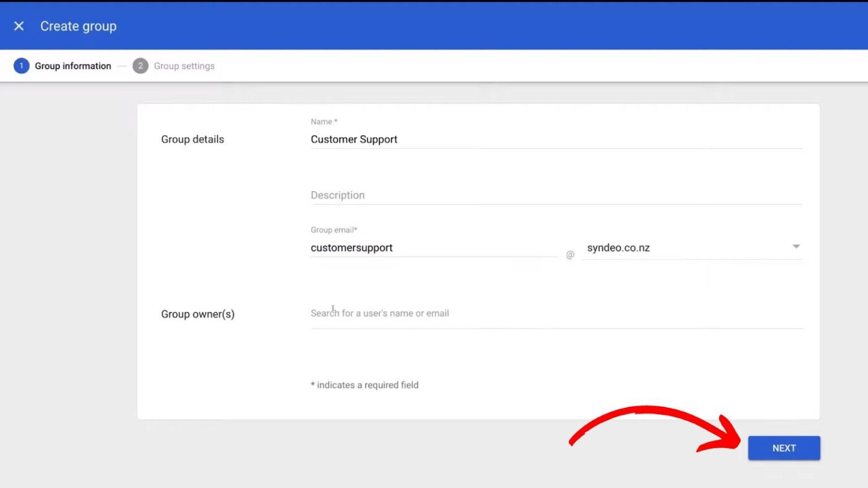Click the Create group title

click(78, 26)
